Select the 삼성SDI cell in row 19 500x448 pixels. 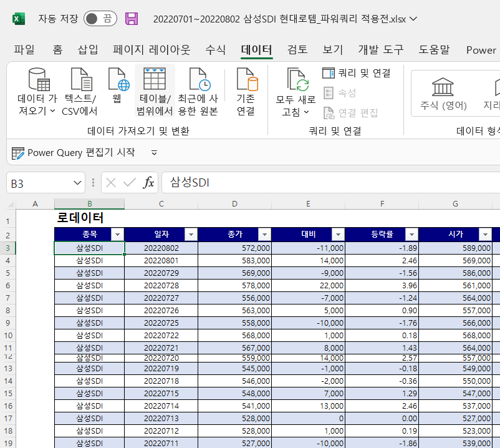click(90, 443)
